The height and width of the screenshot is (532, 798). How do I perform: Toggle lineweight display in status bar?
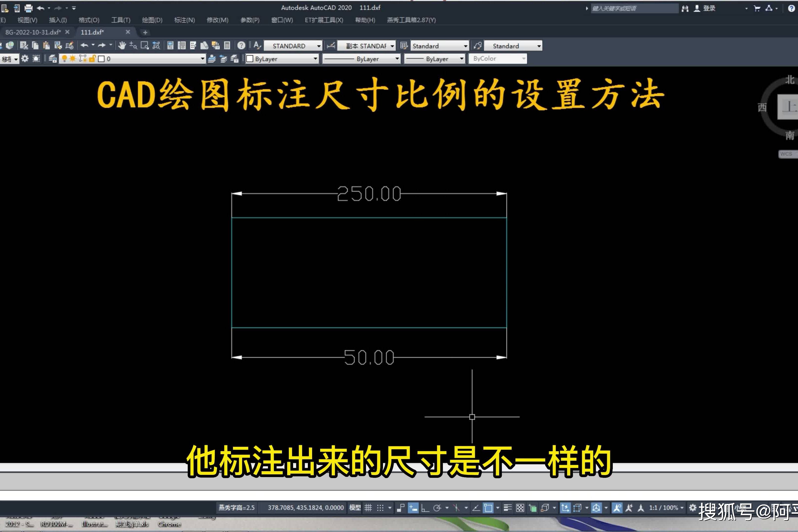(508, 508)
